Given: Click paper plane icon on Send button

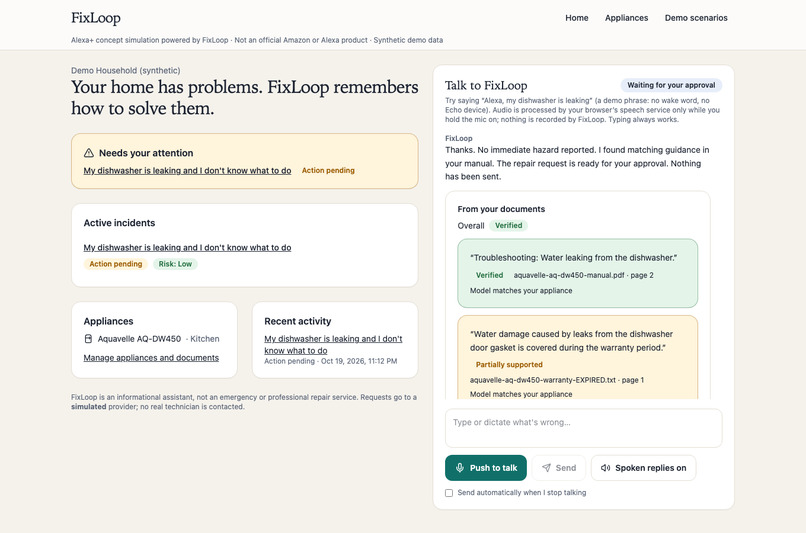Looking at the screenshot, I should point(546,468).
